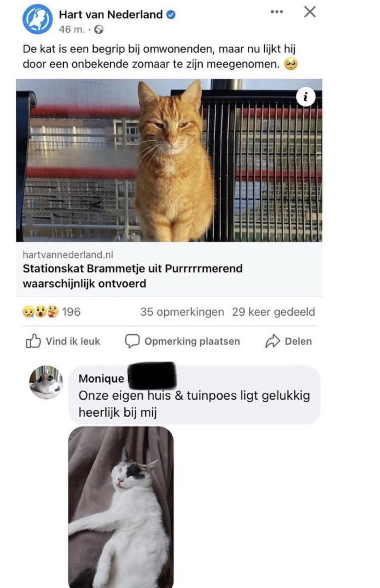Click the thumbs-up Vind ik leuk icon
Image resolution: width=380 pixels, height=588 pixels.
(33, 341)
